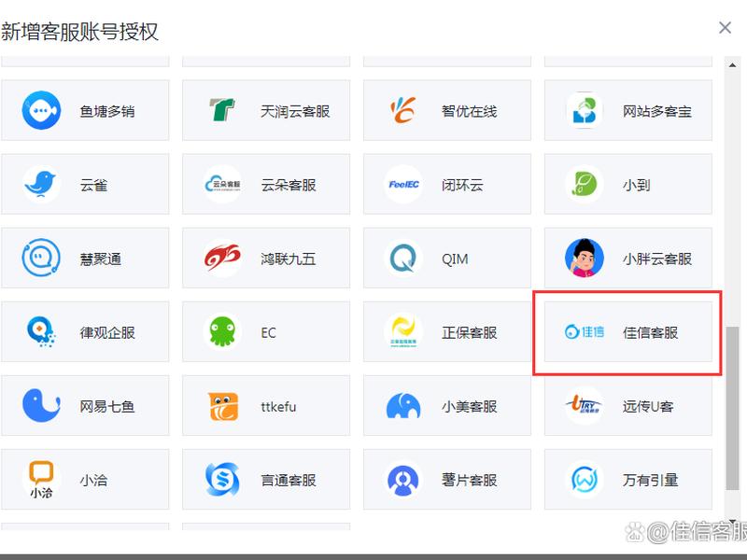Select the 天润云客服 label

point(295,111)
